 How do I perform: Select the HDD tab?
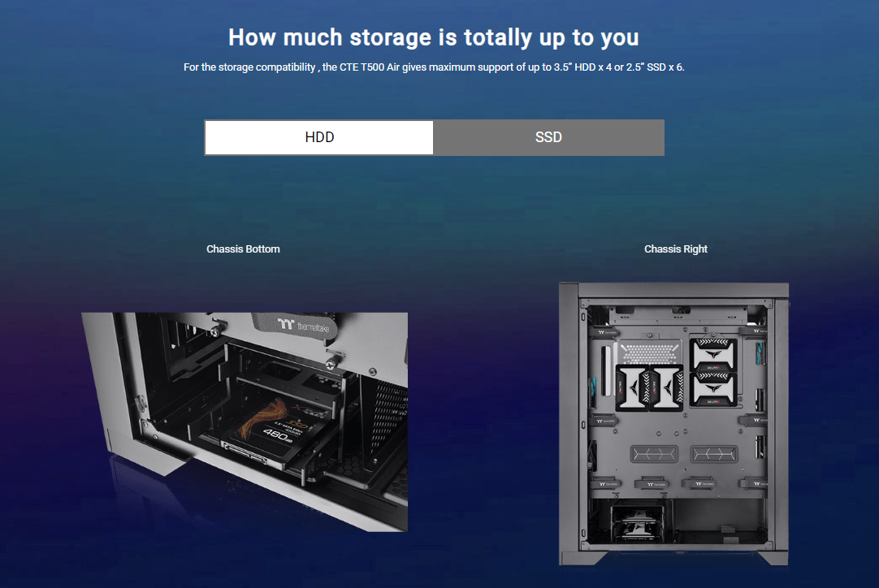[319, 137]
